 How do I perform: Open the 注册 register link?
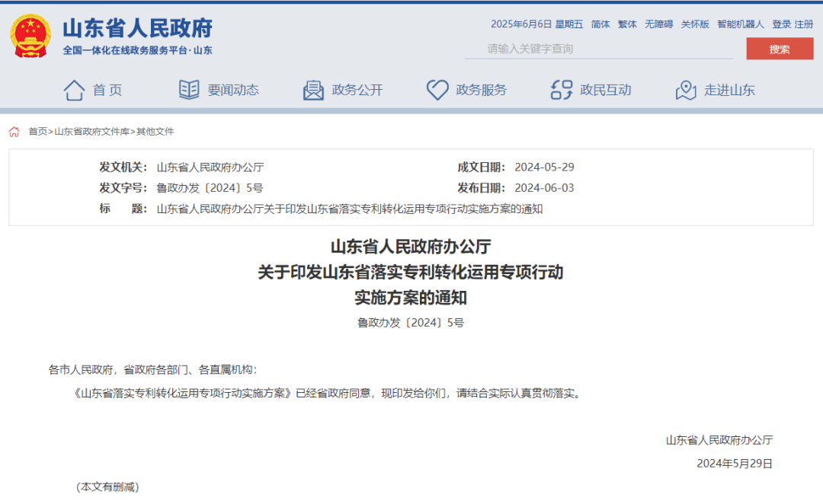[x=804, y=24]
